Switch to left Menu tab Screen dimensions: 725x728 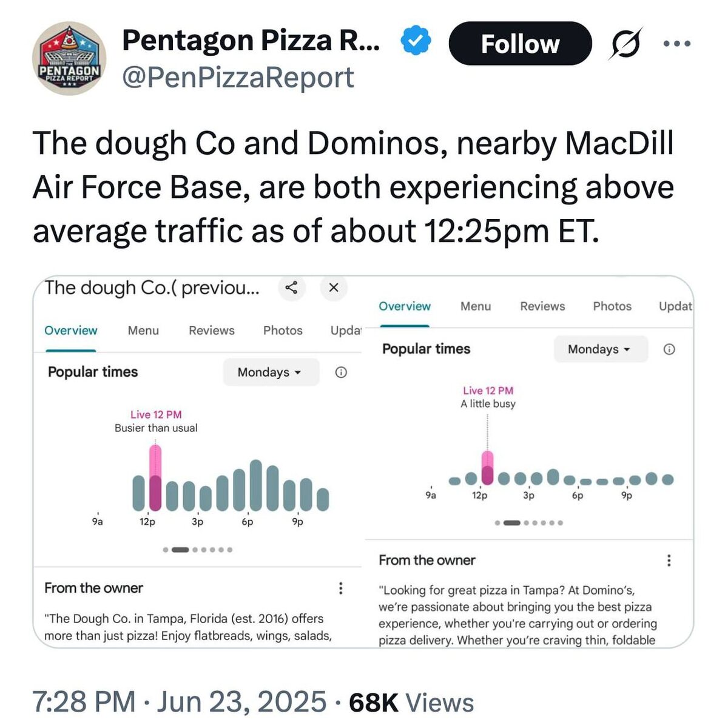143,331
